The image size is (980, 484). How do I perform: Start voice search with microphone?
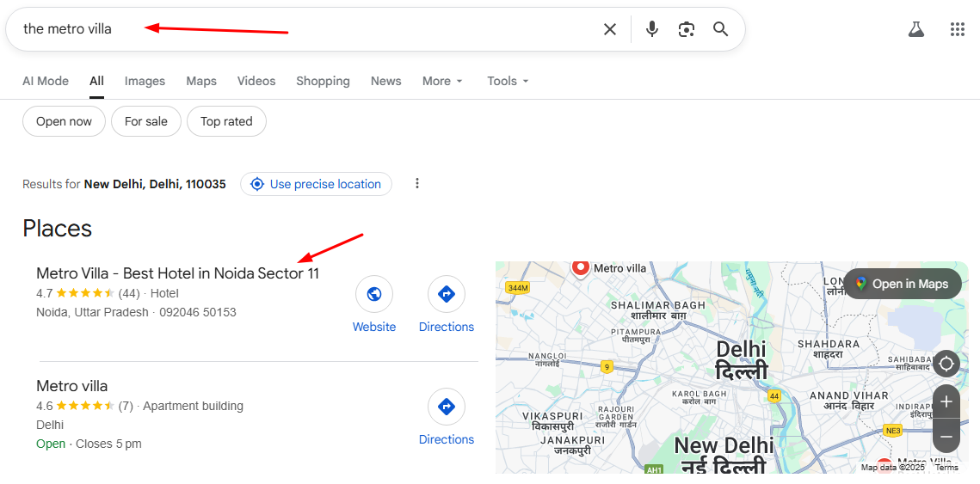[652, 29]
